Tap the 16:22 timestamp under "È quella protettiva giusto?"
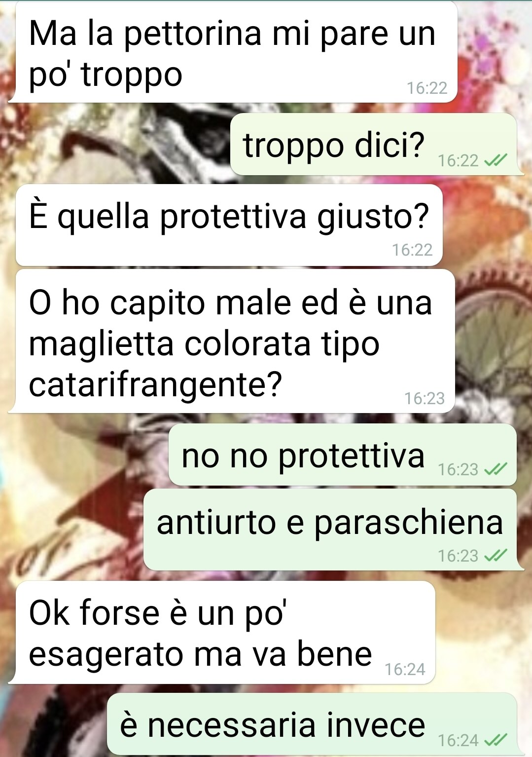 [412, 250]
